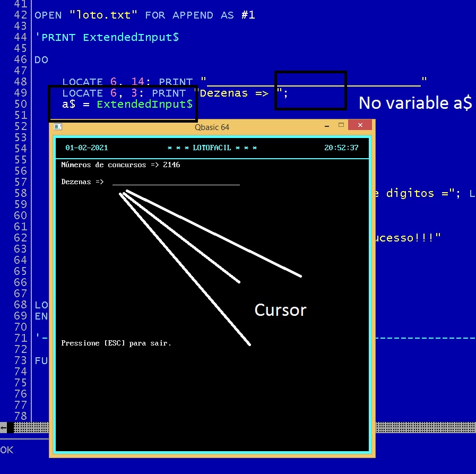The image size is (476, 474).
Task: Click the Dezenas underlined input field
Action: (176, 182)
